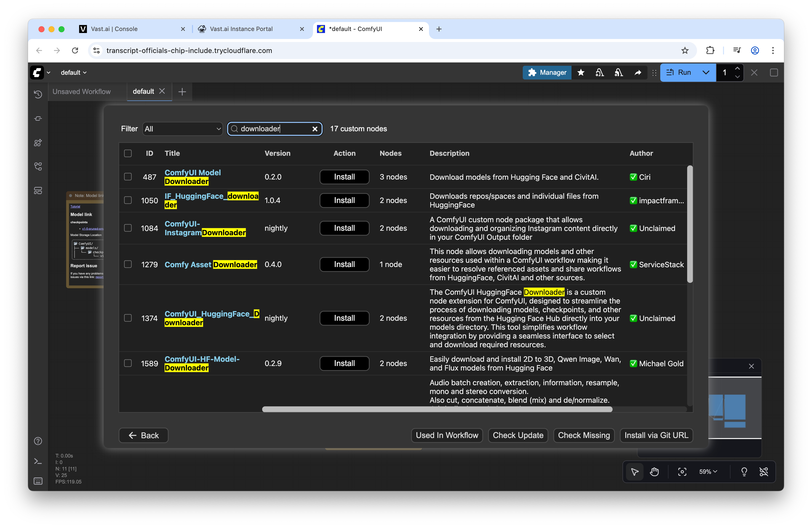Expand the Run button dropdown arrow
The image size is (812, 528).
(705, 73)
